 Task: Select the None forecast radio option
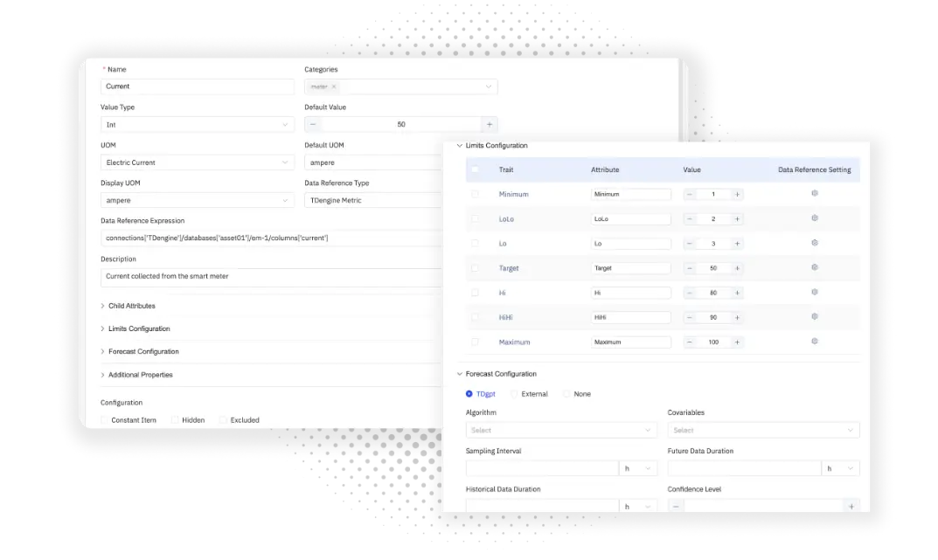566,394
